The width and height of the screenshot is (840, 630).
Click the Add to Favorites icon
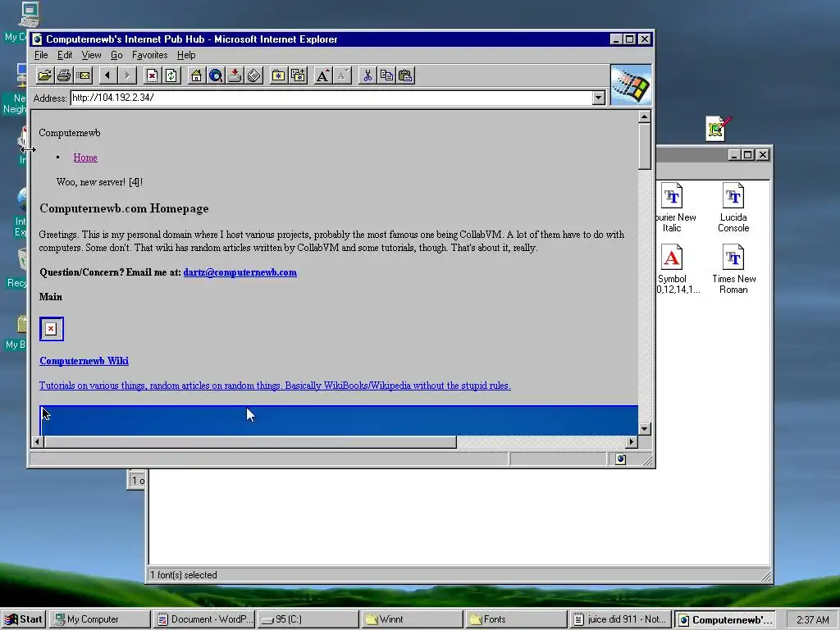click(298, 75)
